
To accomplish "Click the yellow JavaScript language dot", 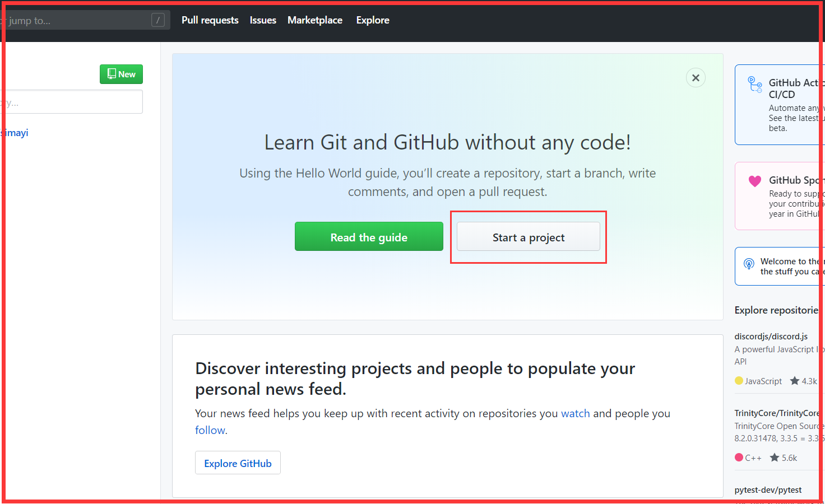I will click(x=739, y=381).
